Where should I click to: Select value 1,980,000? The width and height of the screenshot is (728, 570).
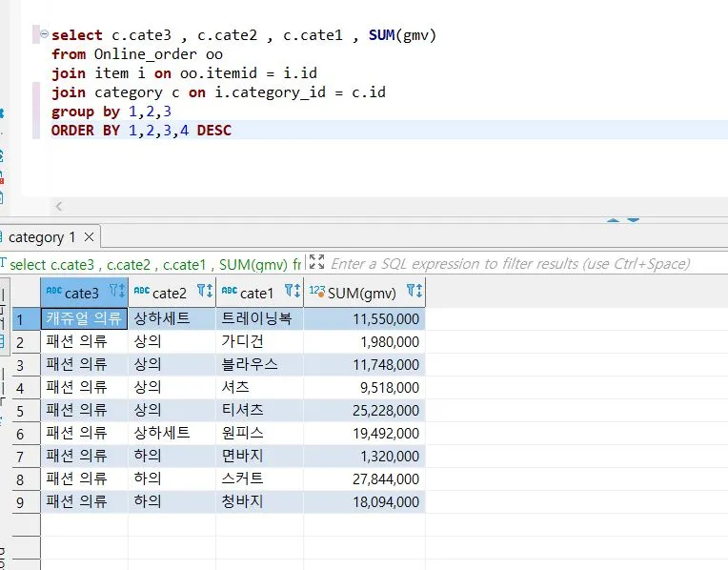click(364, 341)
